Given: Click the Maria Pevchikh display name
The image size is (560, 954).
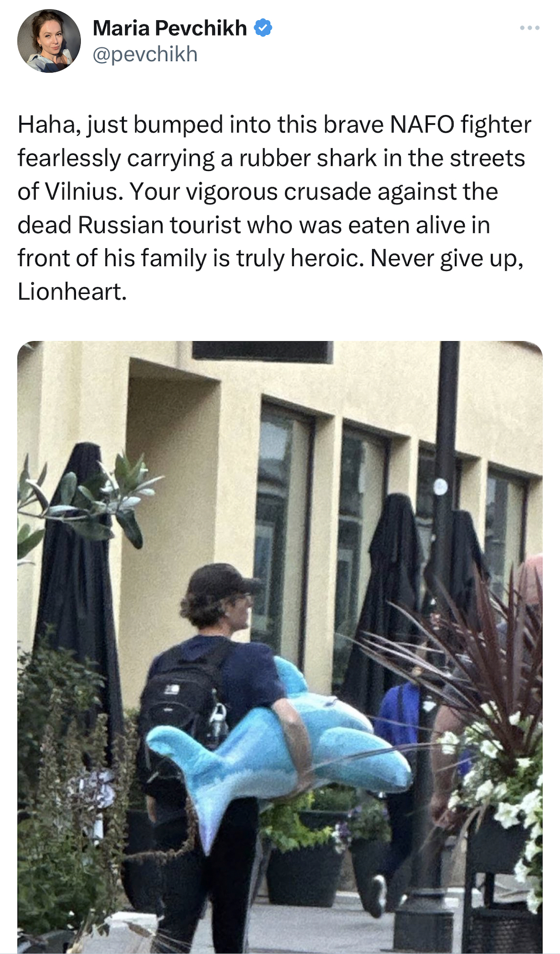Looking at the screenshot, I should coord(170,28).
